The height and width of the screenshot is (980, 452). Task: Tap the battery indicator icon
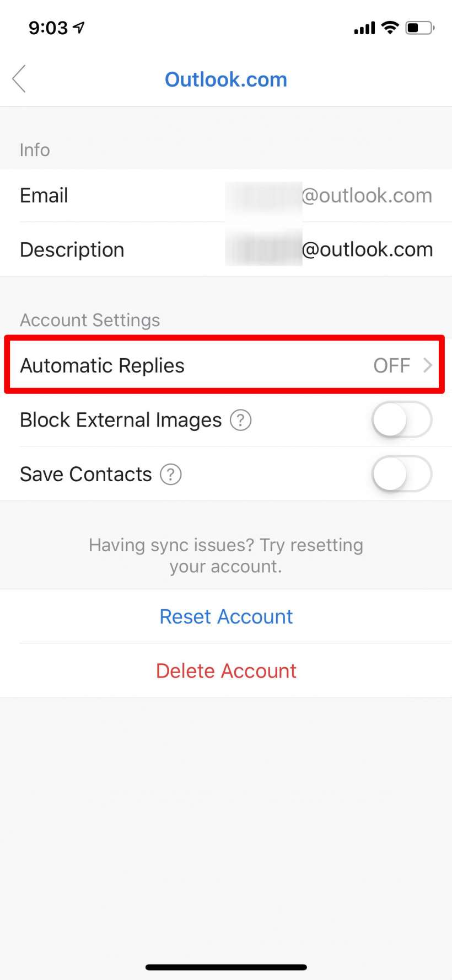[420, 26]
